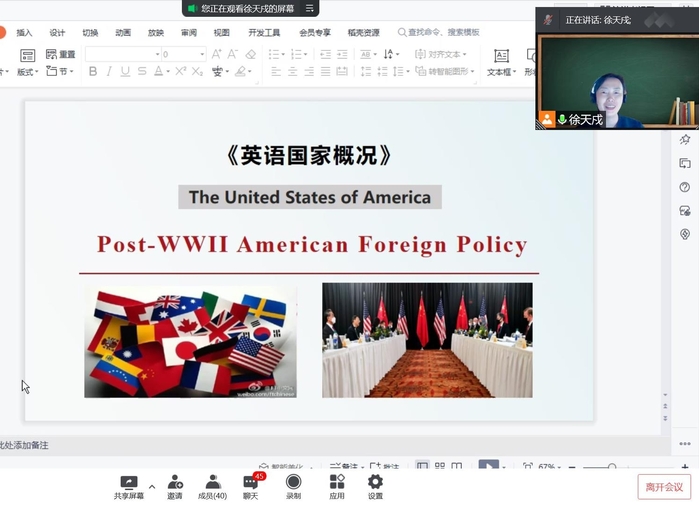This screenshot has width=699, height=505.
Task: Click the 离开会议 leave meeting button
Action: tap(664, 487)
